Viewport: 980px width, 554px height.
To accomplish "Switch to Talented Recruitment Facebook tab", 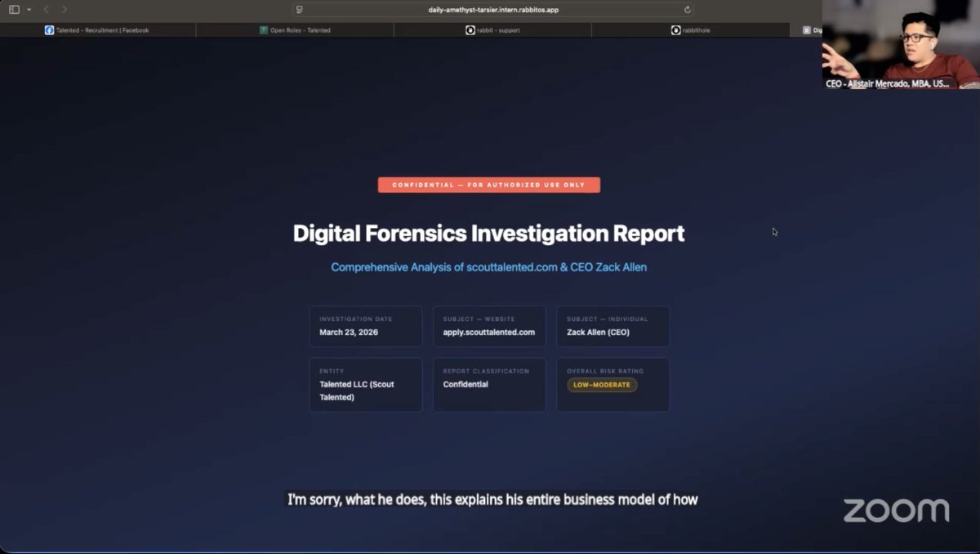I will 98,30.
